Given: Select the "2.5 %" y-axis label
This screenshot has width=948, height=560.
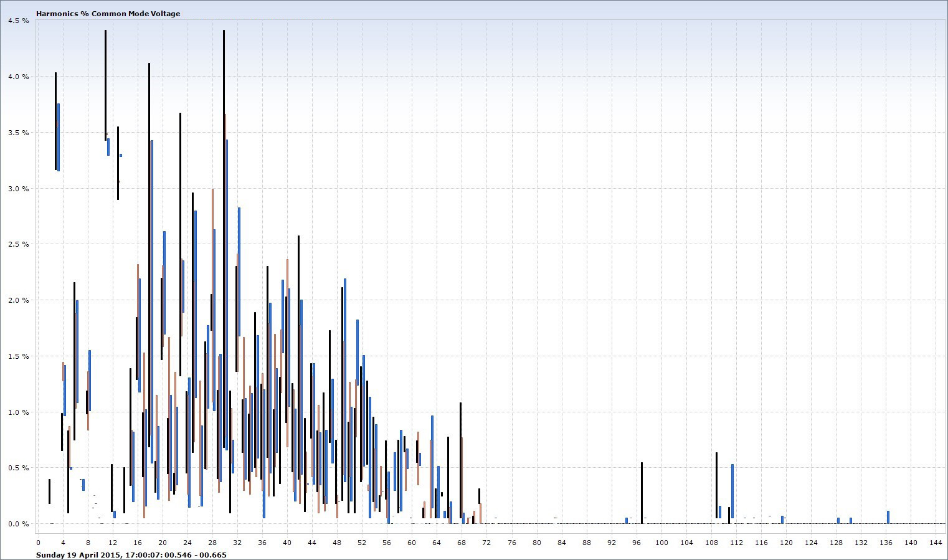Looking at the screenshot, I should coord(19,244).
